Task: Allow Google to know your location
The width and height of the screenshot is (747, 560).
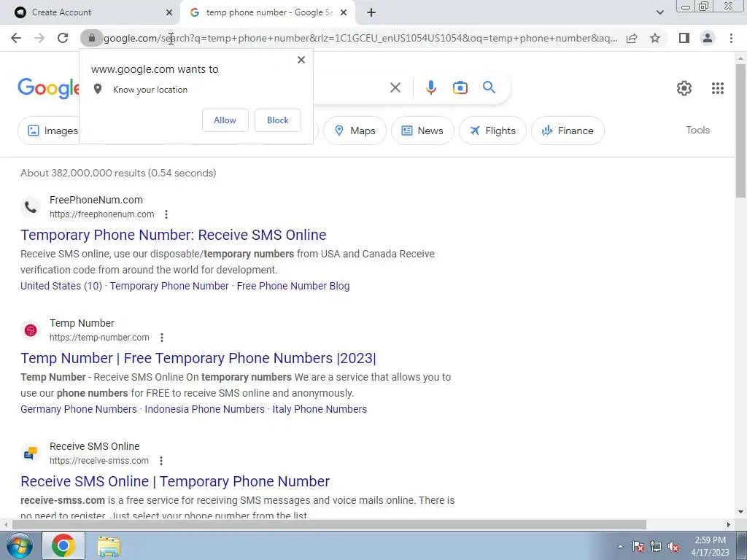Action: [225, 120]
